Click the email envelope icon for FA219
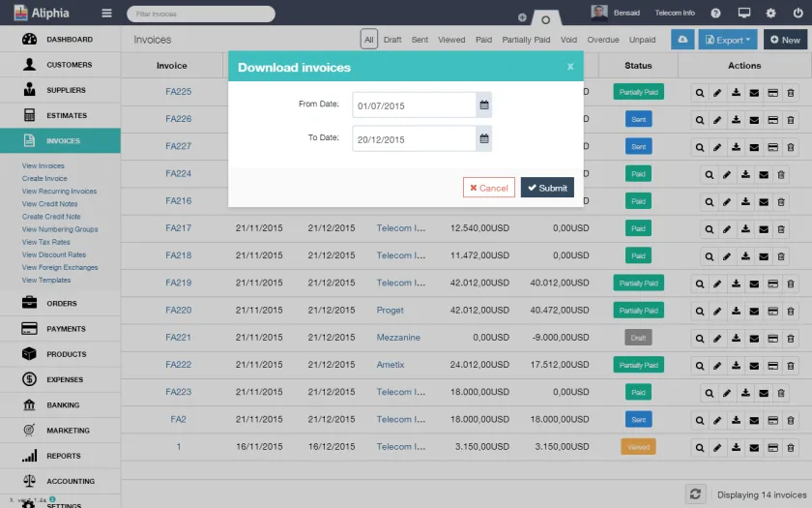Image resolution: width=812 pixels, height=508 pixels. 754,284
